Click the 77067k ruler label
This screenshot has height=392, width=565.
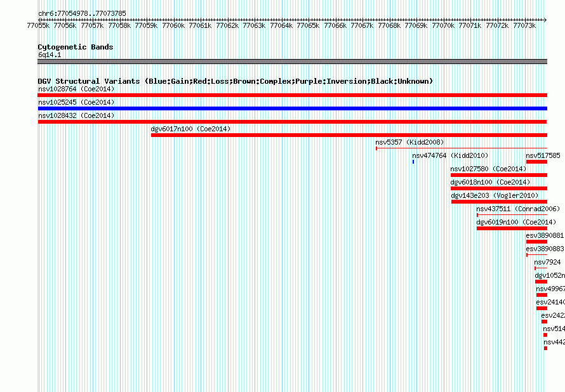tap(362, 26)
